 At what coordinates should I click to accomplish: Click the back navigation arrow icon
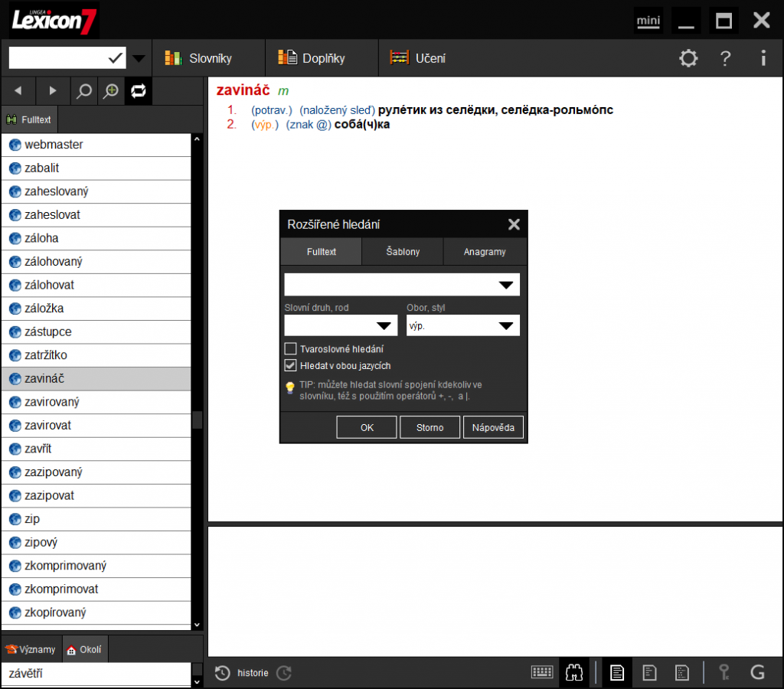coord(17,90)
